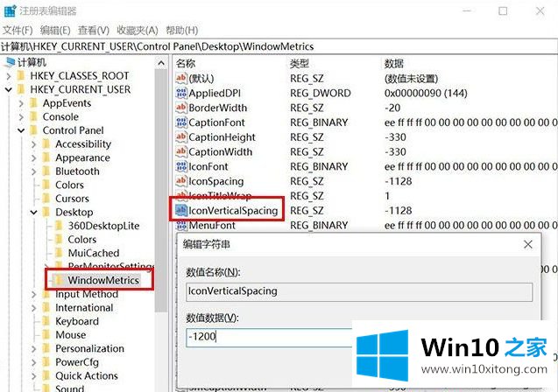Open the 编辑(E) menu
The width and height of the screenshot is (558, 392).
(56, 29)
